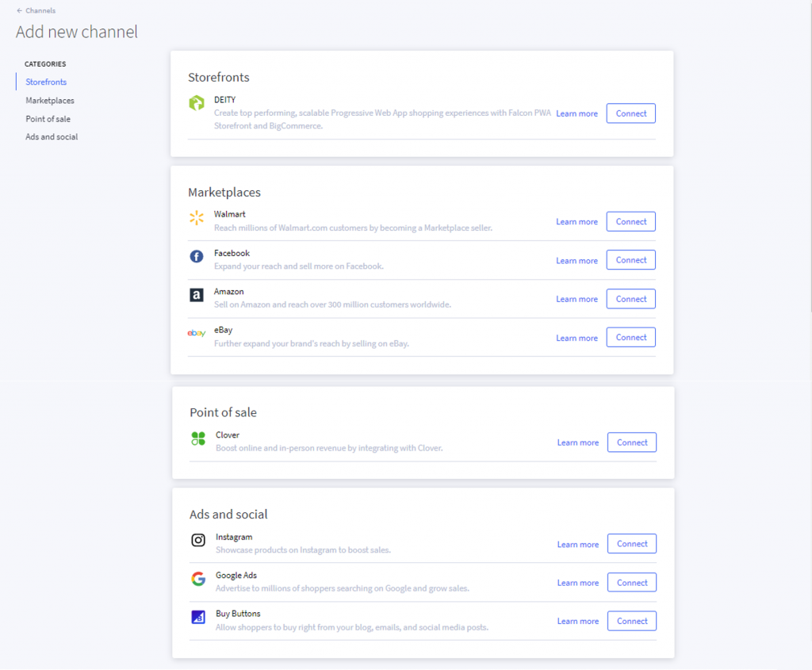Open Learn more for Google Ads
Image resolution: width=812 pixels, height=670 pixels.
[577, 582]
